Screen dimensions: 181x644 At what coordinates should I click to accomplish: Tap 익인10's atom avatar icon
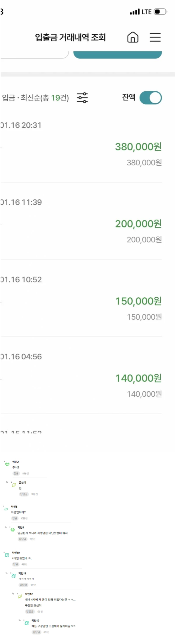click(x=7, y=555)
